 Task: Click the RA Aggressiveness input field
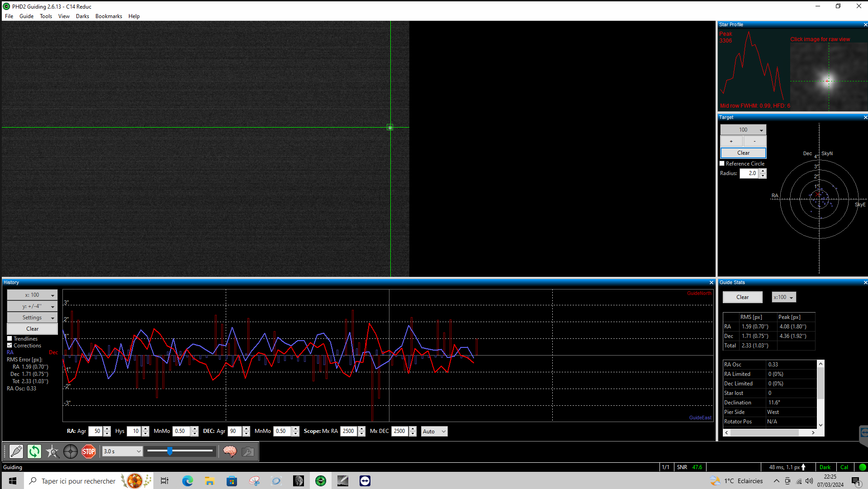(95, 431)
